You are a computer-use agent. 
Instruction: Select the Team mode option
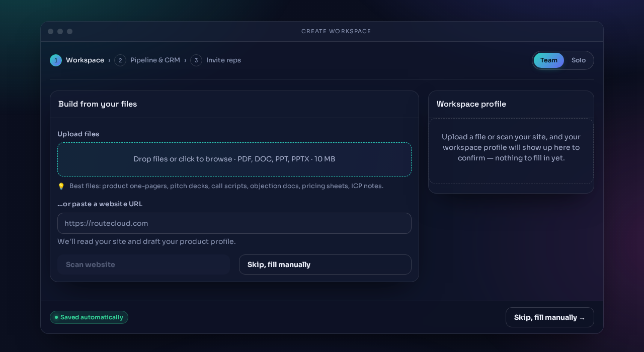[549, 60]
